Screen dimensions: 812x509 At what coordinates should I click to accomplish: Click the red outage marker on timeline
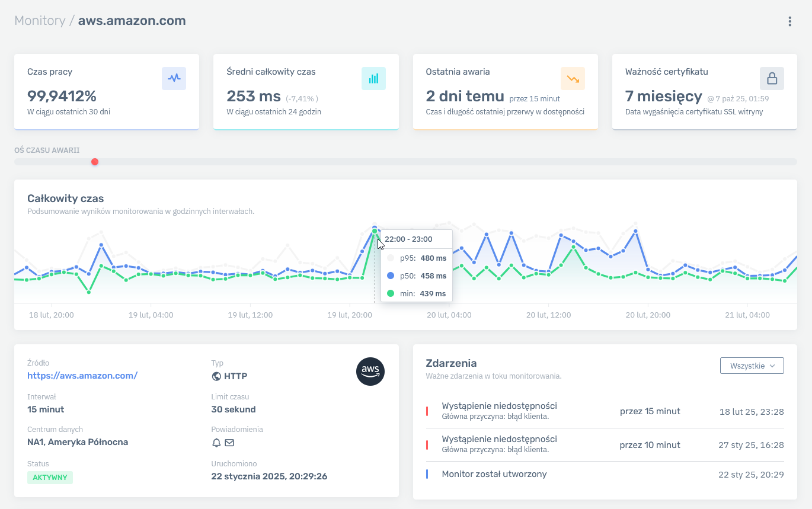95,162
